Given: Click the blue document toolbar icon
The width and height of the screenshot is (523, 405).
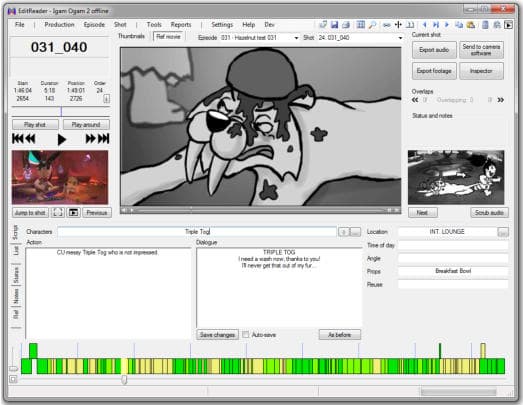Looking at the screenshot, I should pyautogui.click(x=486, y=25).
